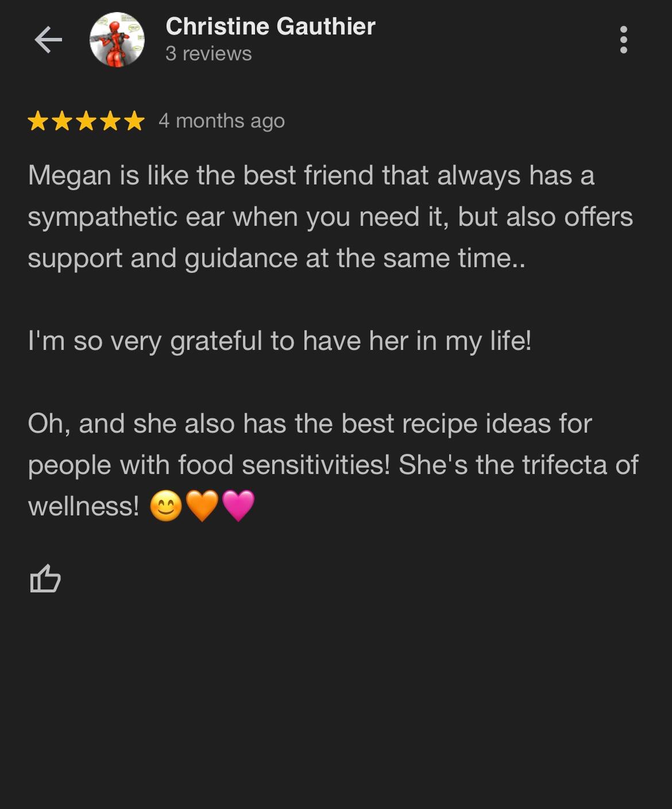Click the line beginning 'Oh, and she also'
The height and width of the screenshot is (809, 672).
(x=310, y=423)
